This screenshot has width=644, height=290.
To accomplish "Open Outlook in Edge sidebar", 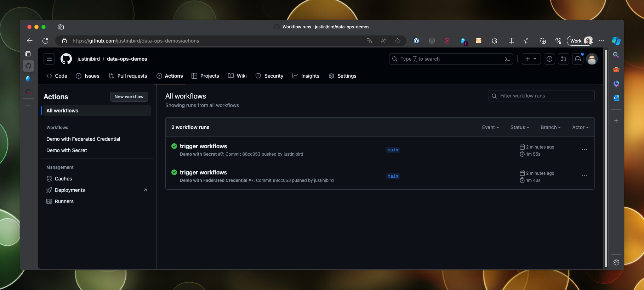I will coord(616,98).
